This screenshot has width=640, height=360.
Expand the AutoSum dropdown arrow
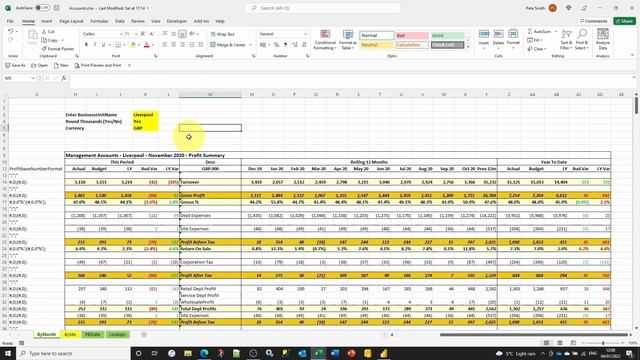point(556,31)
